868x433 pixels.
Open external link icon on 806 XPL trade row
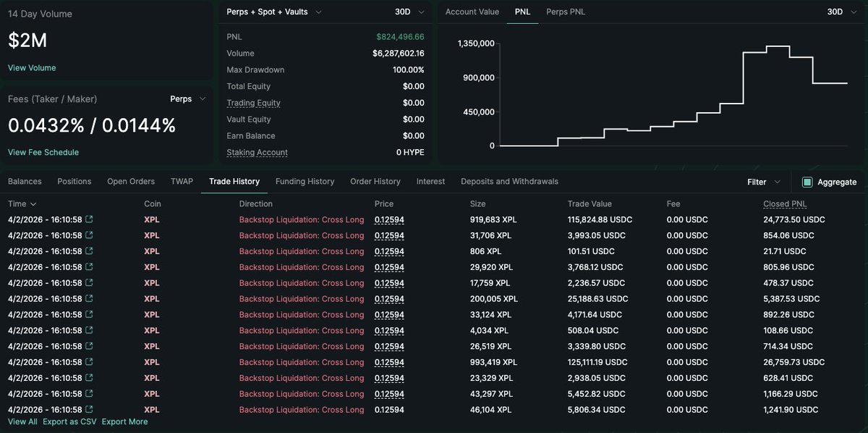tap(89, 251)
